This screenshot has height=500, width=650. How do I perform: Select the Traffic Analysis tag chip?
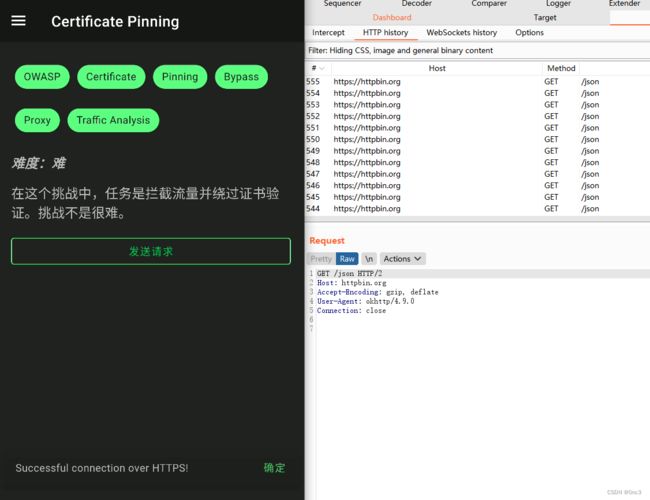(113, 120)
